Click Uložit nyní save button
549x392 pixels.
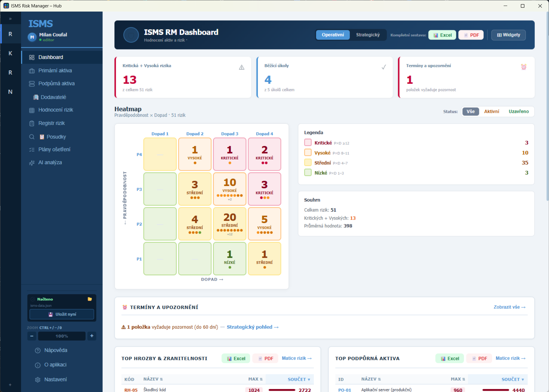62,314
